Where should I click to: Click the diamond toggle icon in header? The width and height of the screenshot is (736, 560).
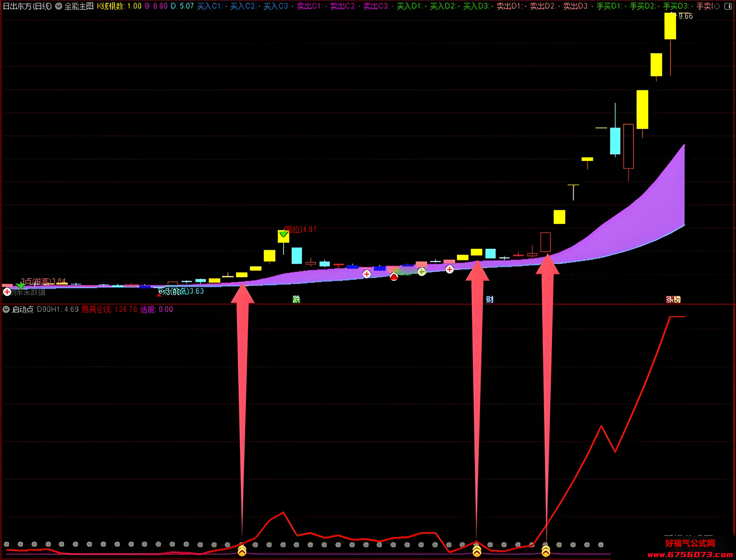[717, 6]
